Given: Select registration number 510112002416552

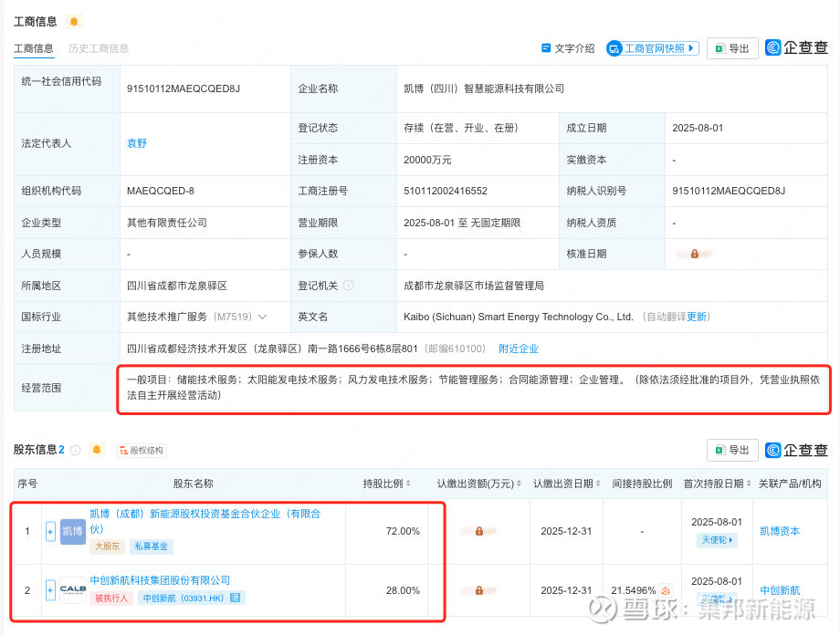Looking at the screenshot, I should pyautogui.click(x=446, y=191).
